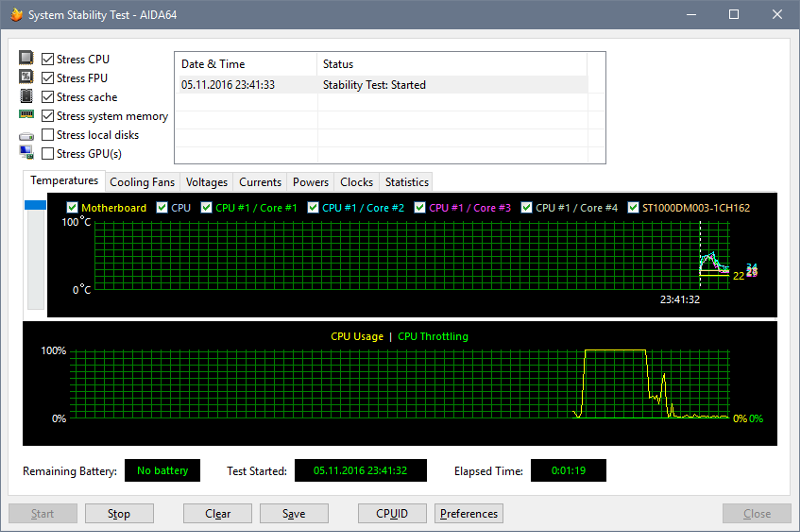Click the greyed-out Close button at bottom right

(x=757, y=514)
